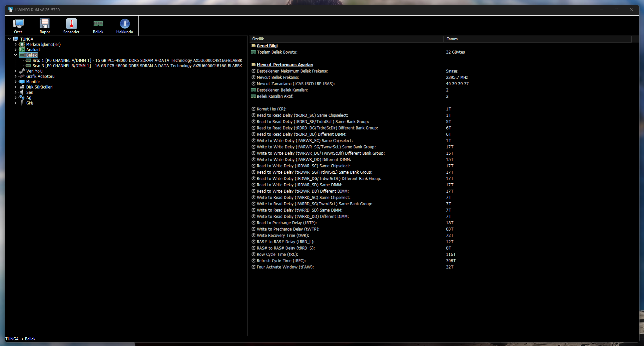Click the HWiNFO app icon in title bar
Screen dimensions: 644x346
tap(10, 10)
